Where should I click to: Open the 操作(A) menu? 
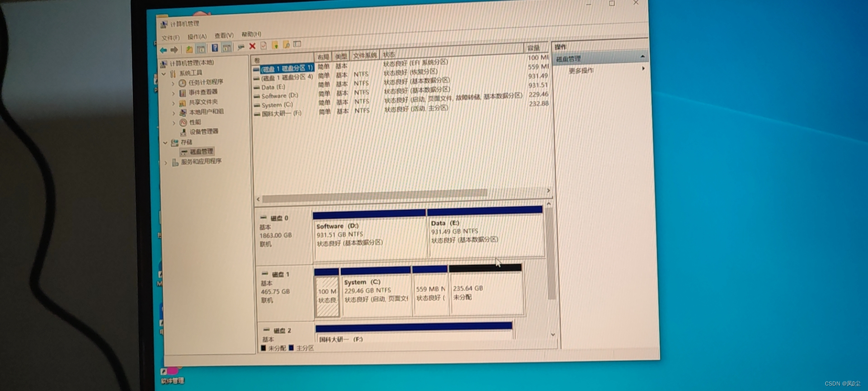pyautogui.click(x=197, y=36)
